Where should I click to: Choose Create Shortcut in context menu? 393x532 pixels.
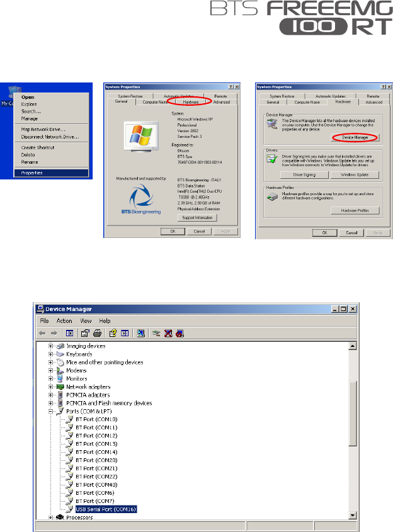pos(51,147)
